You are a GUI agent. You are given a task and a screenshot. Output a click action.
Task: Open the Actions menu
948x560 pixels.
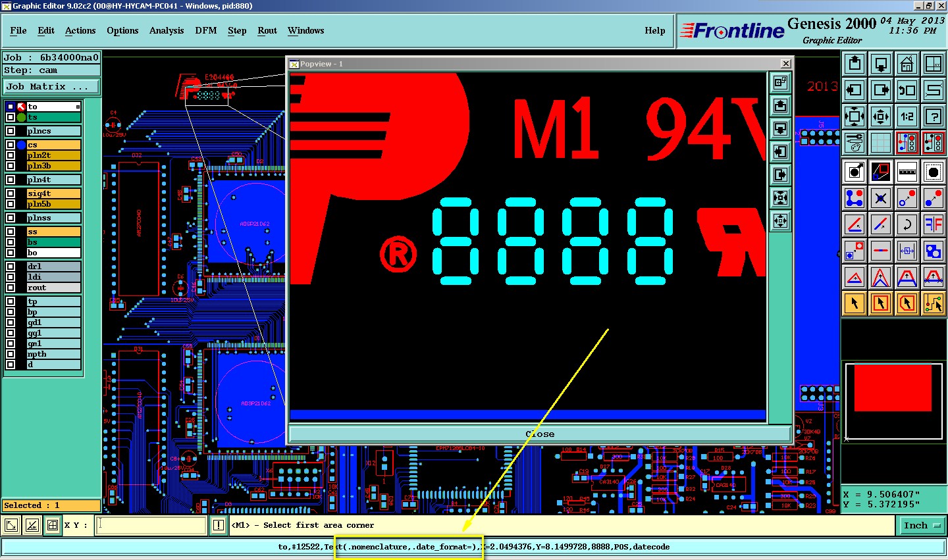80,30
